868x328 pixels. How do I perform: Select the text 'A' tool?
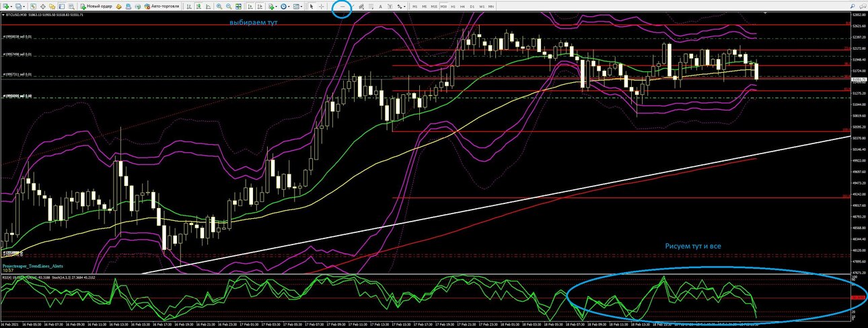pyautogui.click(x=381, y=6)
